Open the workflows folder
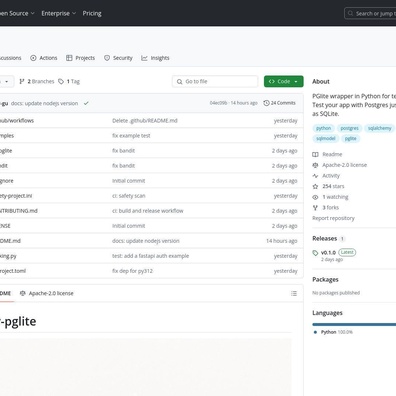The width and height of the screenshot is (396, 396). 17,121
